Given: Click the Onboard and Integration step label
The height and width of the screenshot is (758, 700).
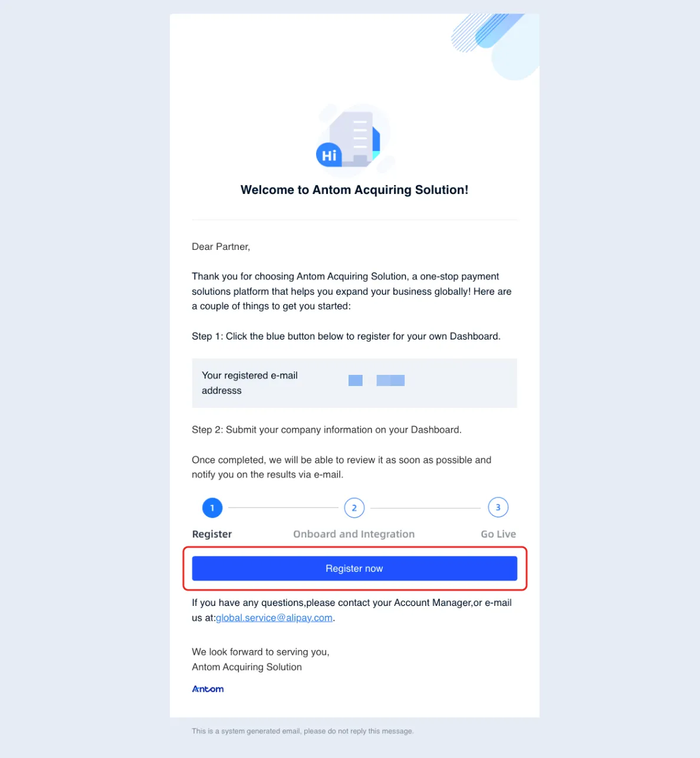Looking at the screenshot, I should [x=354, y=534].
